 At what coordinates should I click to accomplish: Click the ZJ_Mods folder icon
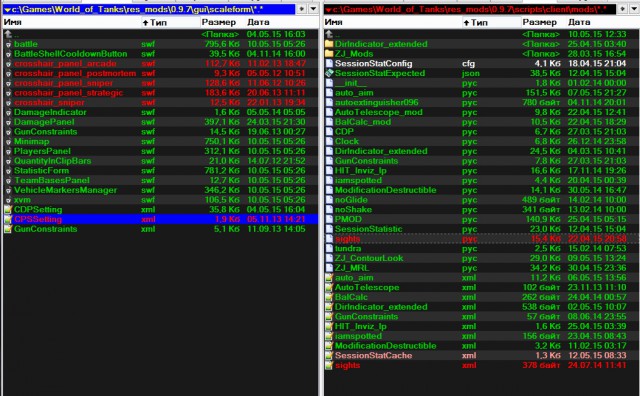click(329, 54)
